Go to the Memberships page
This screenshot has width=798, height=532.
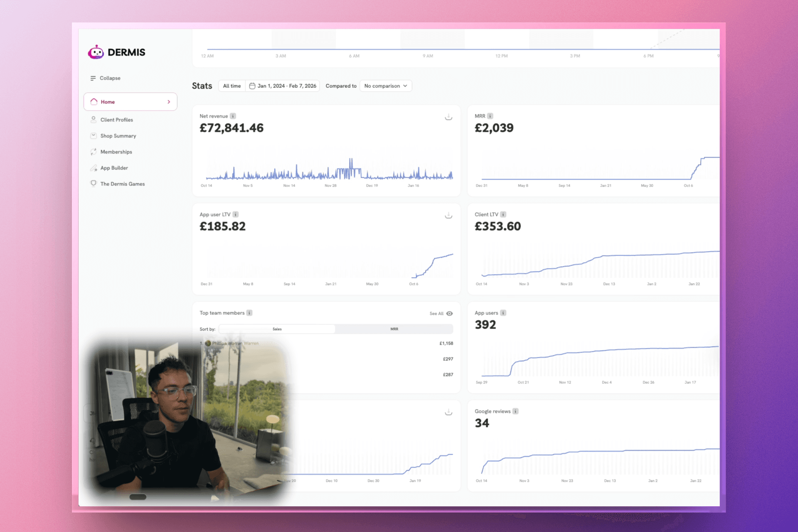coord(116,152)
